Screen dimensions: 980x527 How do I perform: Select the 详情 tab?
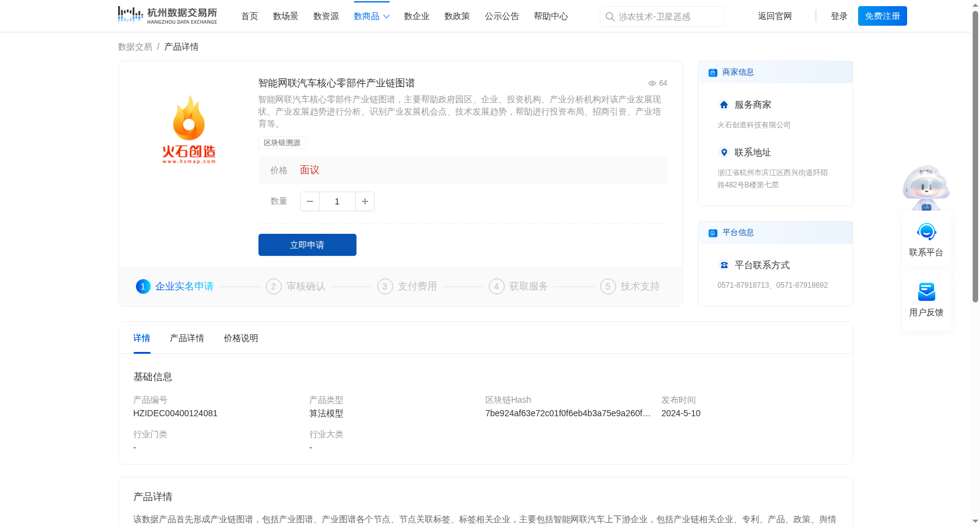click(142, 338)
